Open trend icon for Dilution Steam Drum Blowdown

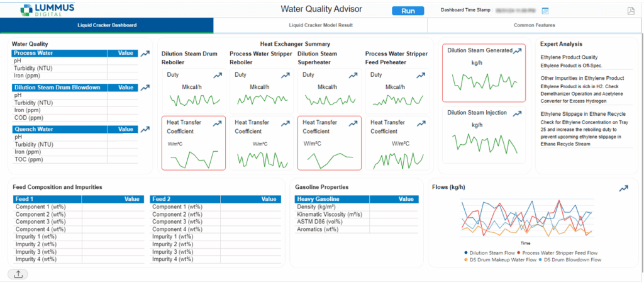click(x=145, y=88)
